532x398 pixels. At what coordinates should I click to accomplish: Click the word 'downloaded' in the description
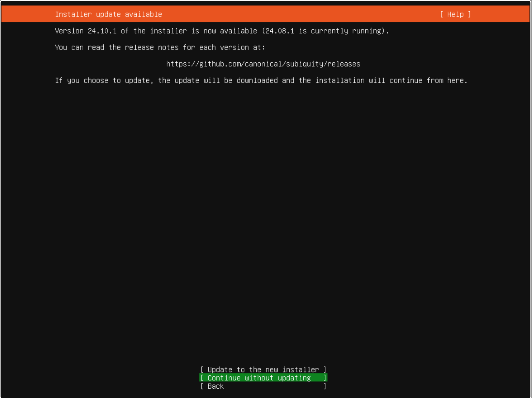pos(257,81)
